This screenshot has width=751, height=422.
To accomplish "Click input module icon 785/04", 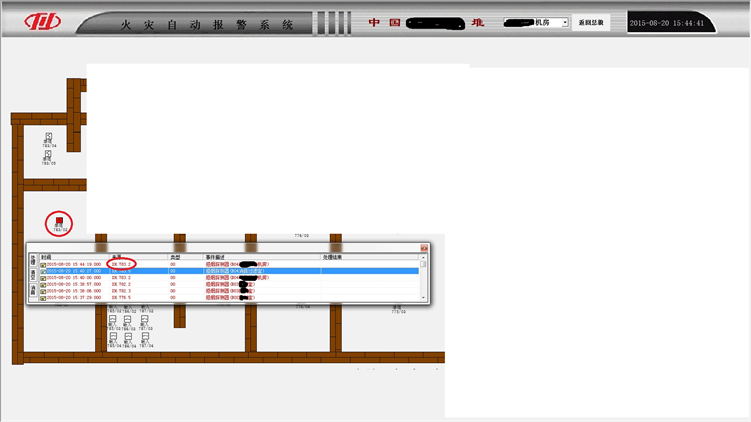I will point(113,337).
